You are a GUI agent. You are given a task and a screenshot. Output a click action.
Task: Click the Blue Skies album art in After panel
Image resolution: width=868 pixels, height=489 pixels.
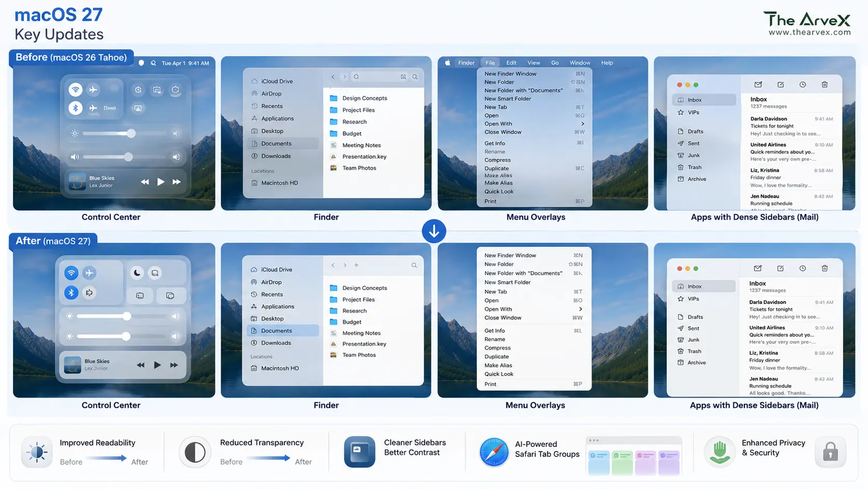(x=73, y=365)
